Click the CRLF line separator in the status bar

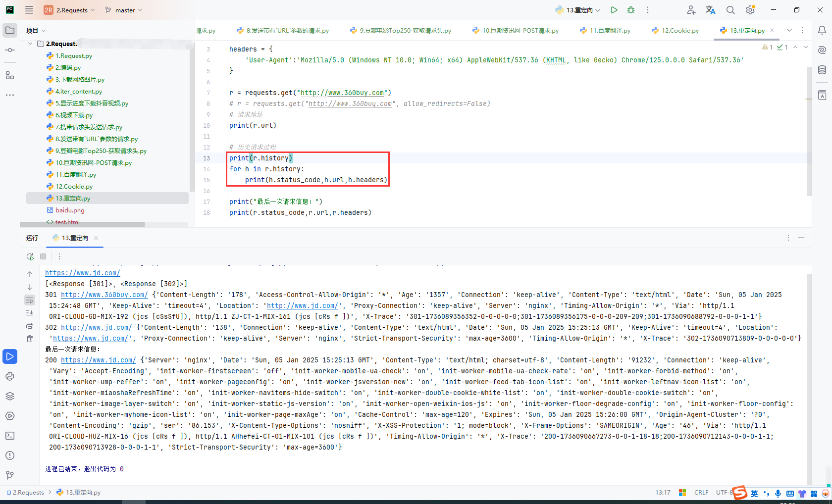point(701,493)
